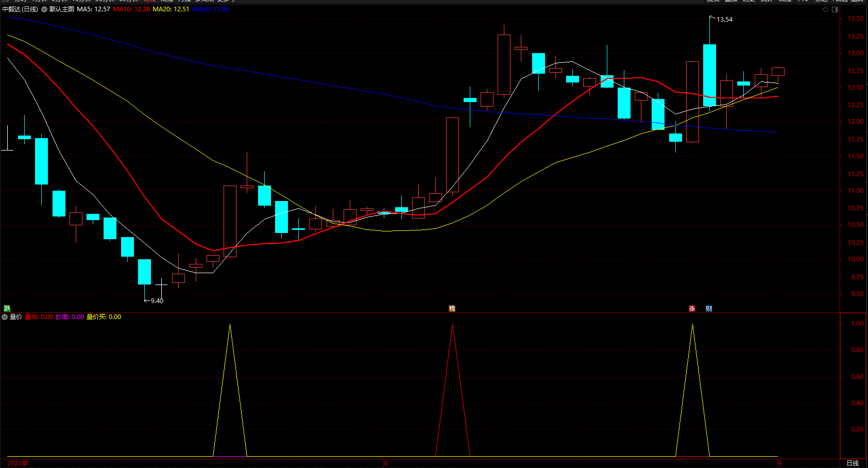This screenshot has width=868, height=468.
Task: Click the blue 财 marker icon
Action: click(x=709, y=308)
